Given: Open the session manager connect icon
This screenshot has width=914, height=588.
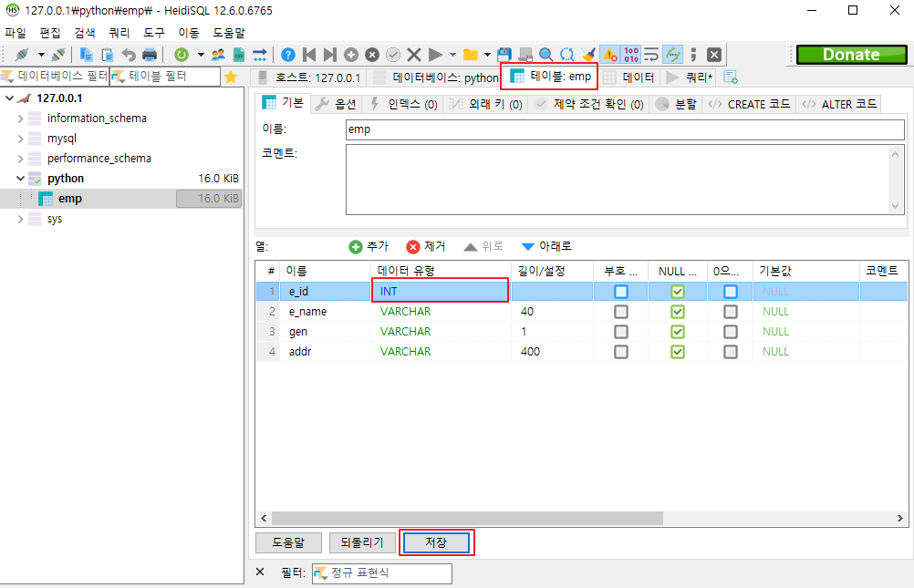Looking at the screenshot, I should pyautogui.click(x=22, y=55).
